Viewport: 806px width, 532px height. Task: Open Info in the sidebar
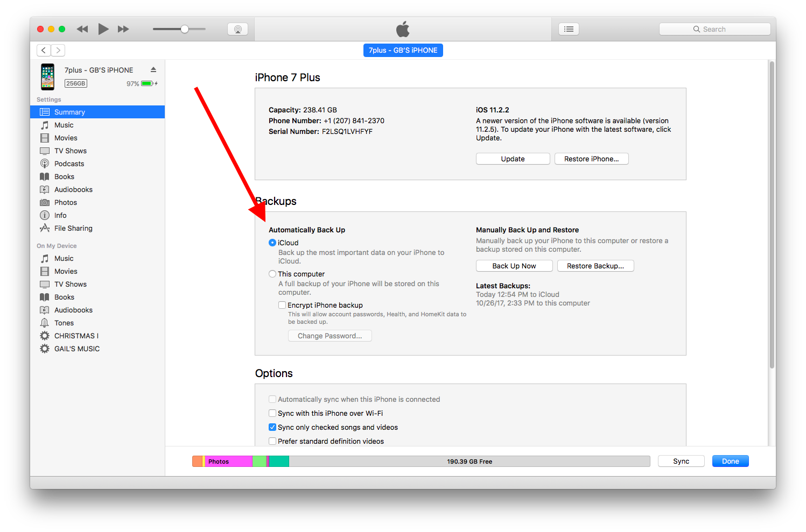pos(97,215)
